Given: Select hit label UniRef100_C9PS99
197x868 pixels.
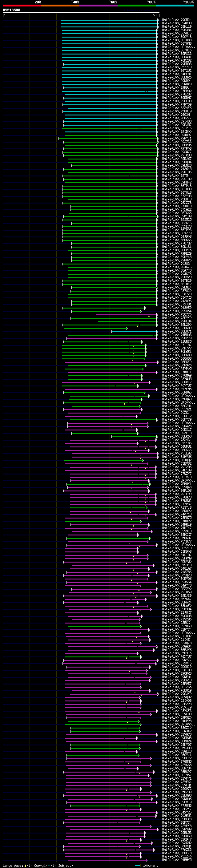Looking at the screenshot, I should click(177, 829).
